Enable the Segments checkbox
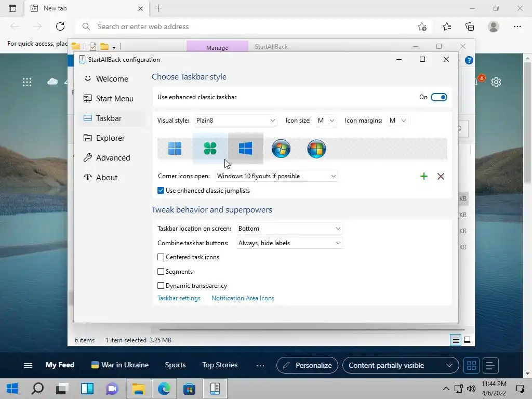 161,271
